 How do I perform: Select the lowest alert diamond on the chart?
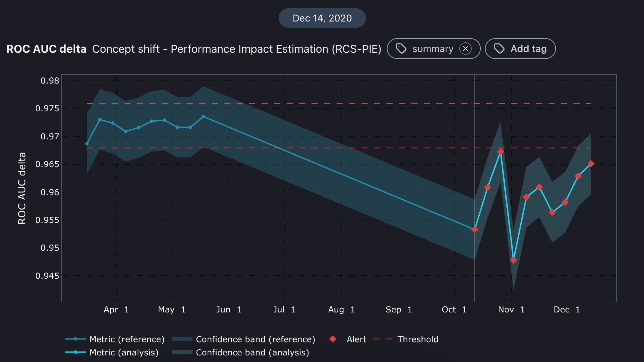[x=513, y=260]
